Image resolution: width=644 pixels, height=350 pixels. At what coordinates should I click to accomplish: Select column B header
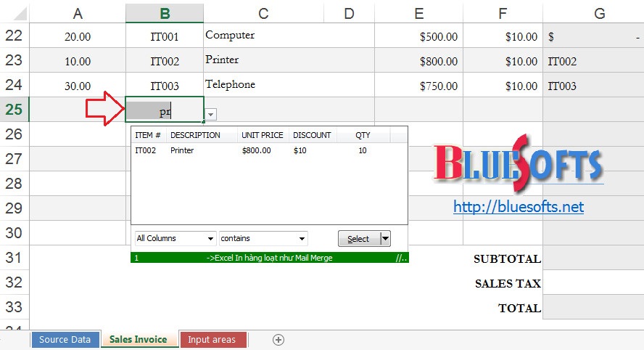click(x=165, y=14)
